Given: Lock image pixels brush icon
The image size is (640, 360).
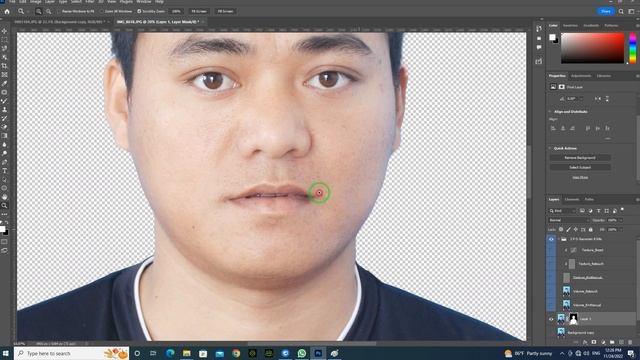Looking at the screenshot, I should point(568,230).
